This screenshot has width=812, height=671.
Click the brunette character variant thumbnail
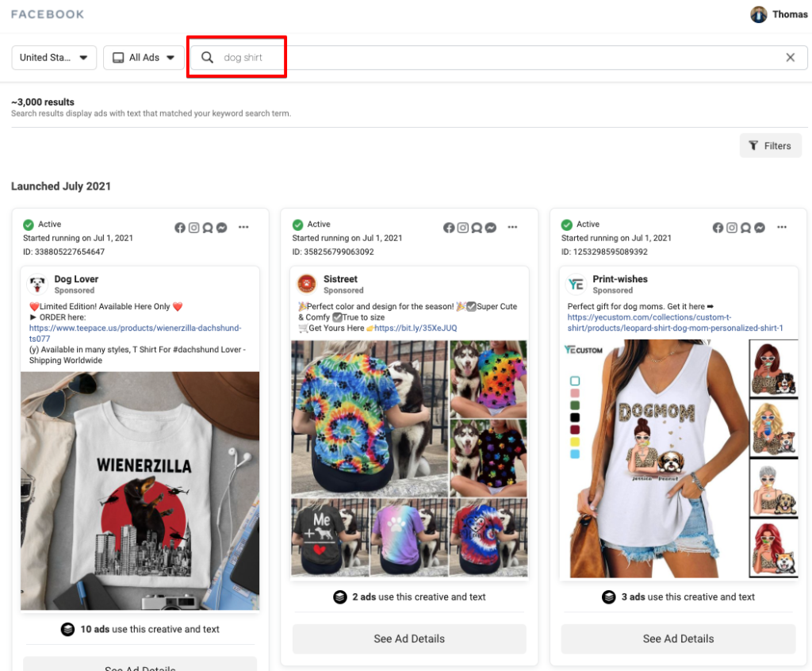[774, 368]
